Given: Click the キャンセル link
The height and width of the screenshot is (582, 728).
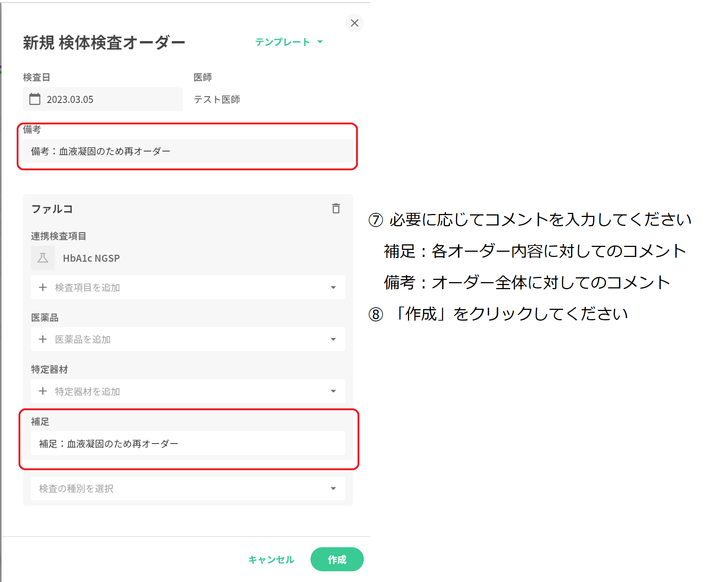Looking at the screenshot, I should (x=271, y=559).
